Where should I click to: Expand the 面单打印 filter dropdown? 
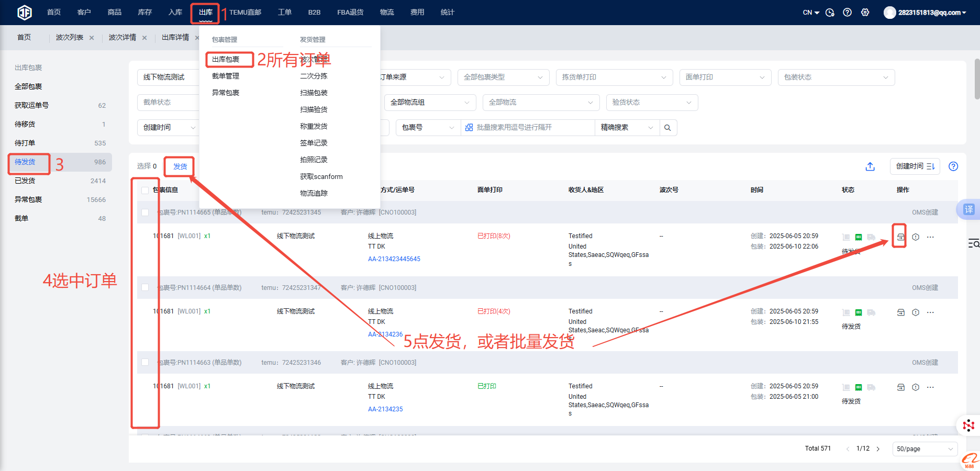tap(725, 77)
